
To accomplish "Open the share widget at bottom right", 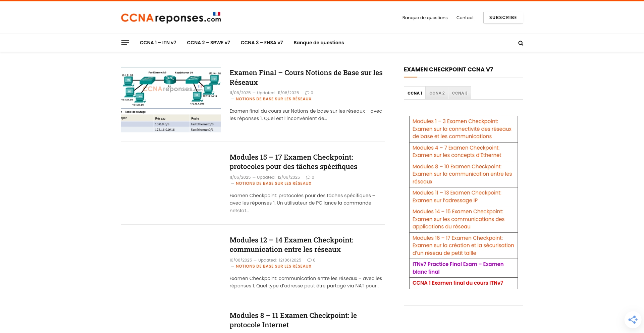I will 633,320.
